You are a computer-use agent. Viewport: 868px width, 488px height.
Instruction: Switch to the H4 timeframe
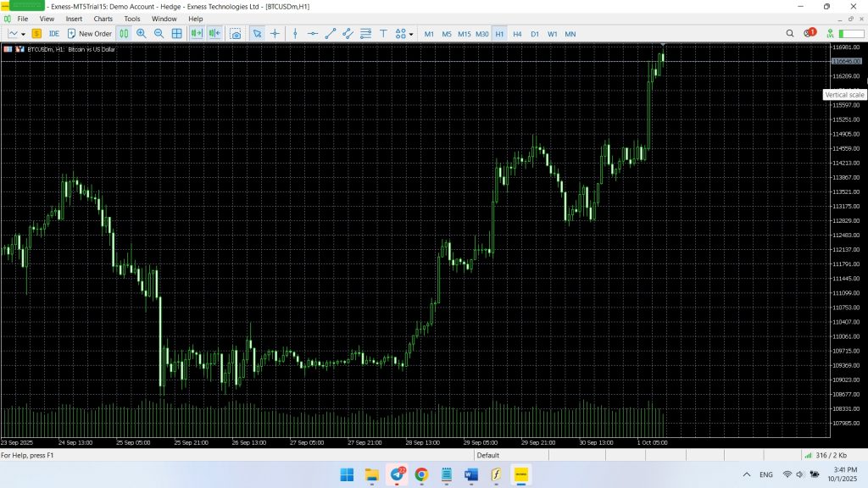pos(517,34)
